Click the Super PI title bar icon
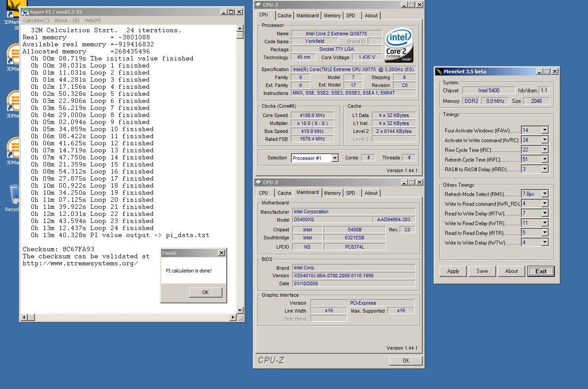The image size is (588, 389). [x=25, y=12]
